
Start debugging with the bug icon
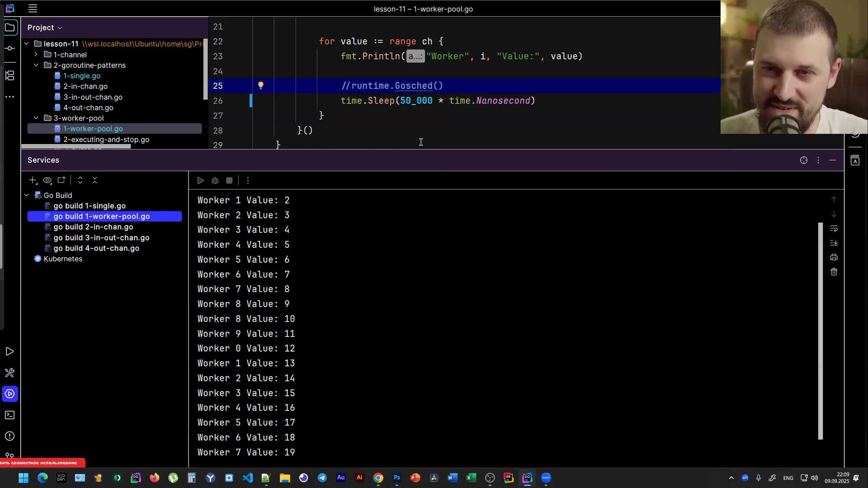point(215,180)
